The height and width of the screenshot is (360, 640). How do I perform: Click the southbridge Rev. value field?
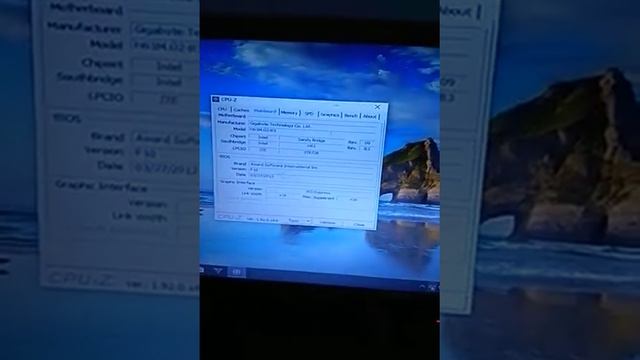click(366, 149)
